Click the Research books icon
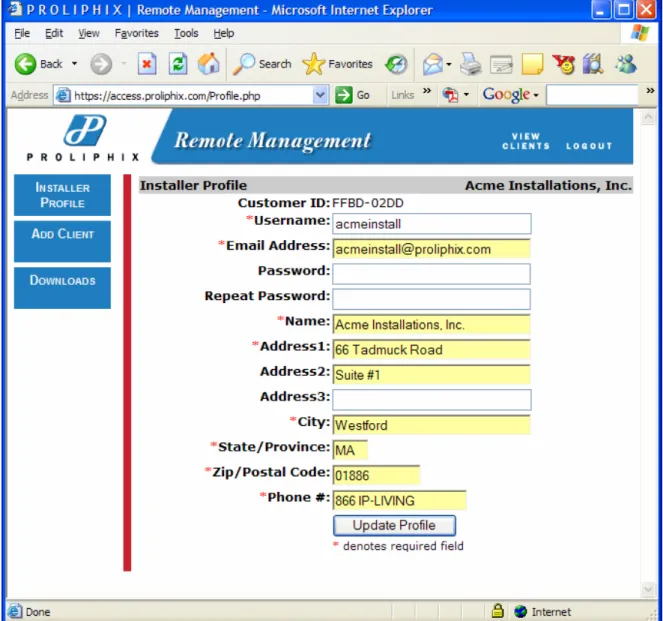Screen dimensions: 663x621 [593, 64]
